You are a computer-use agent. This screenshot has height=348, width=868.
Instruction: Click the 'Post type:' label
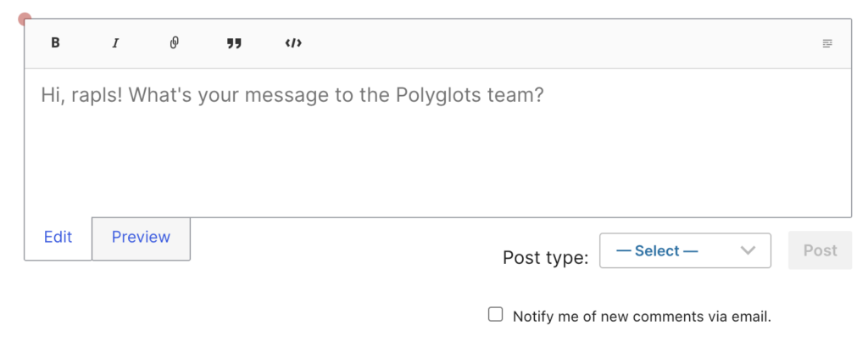coord(545,257)
